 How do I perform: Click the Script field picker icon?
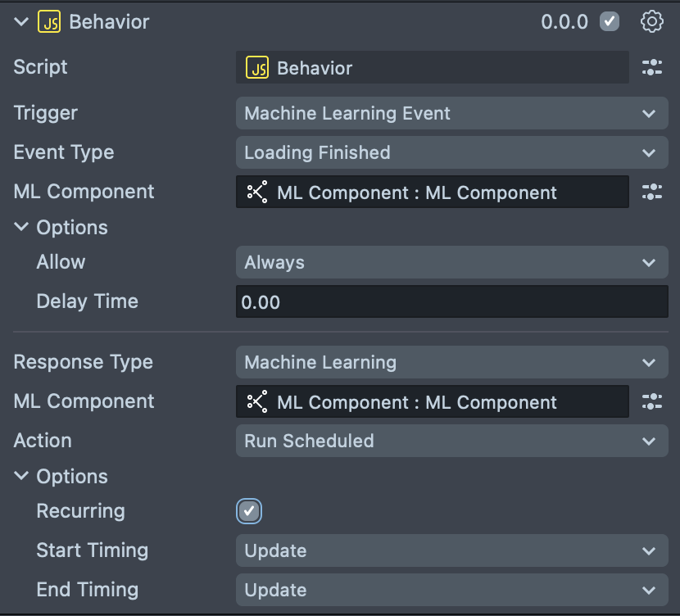(652, 68)
